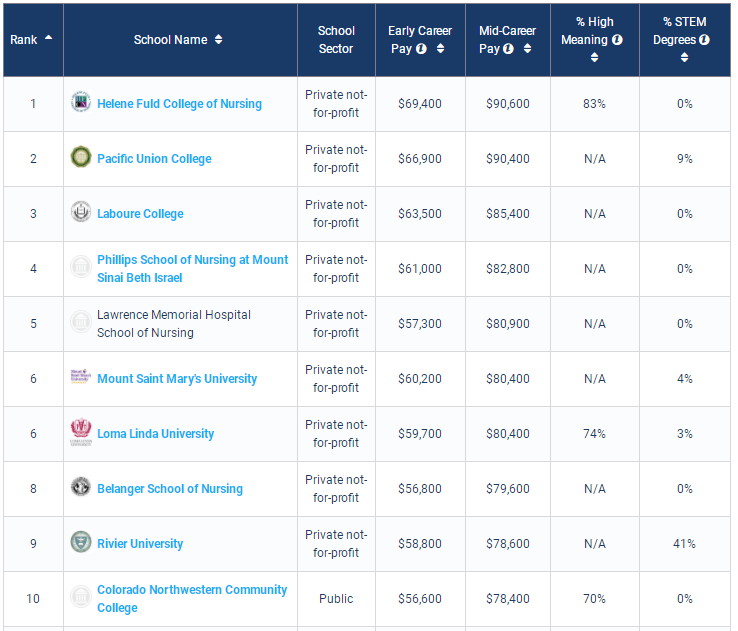This screenshot has width=738, height=631.
Task: Open Belanger School of Nursing link
Action: pos(170,489)
